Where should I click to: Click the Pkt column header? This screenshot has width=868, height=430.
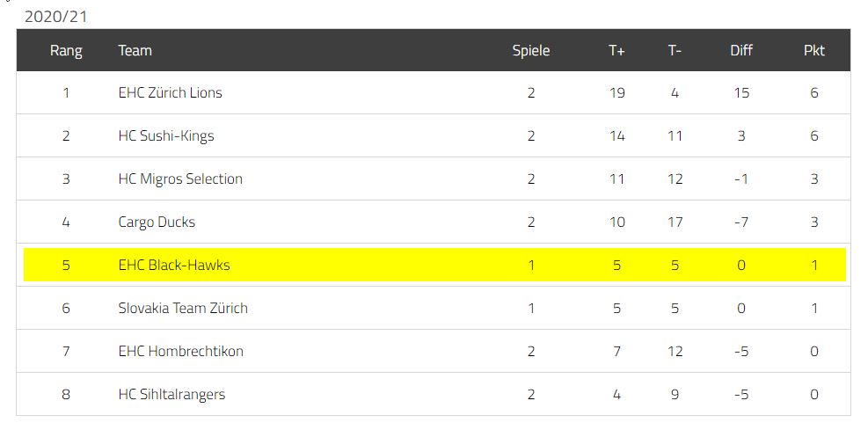coord(813,51)
